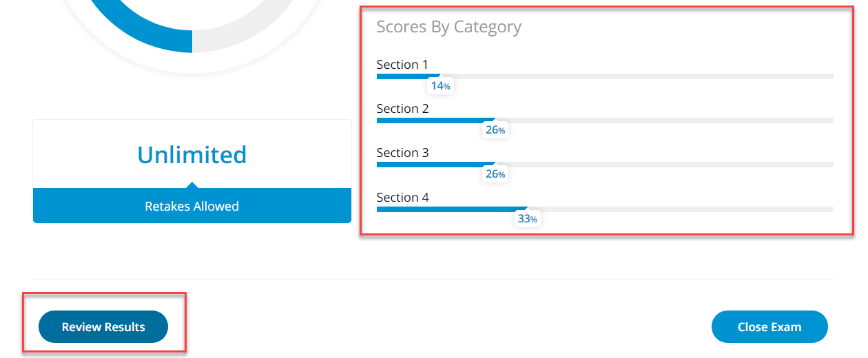Click the 26% badge under Section 2

pos(495,130)
